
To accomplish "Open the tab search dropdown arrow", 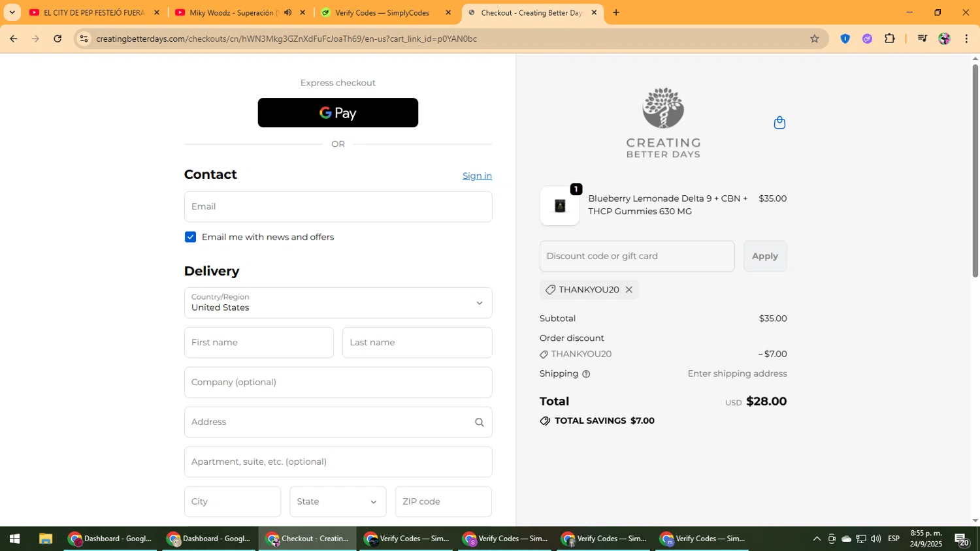I will point(12,12).
